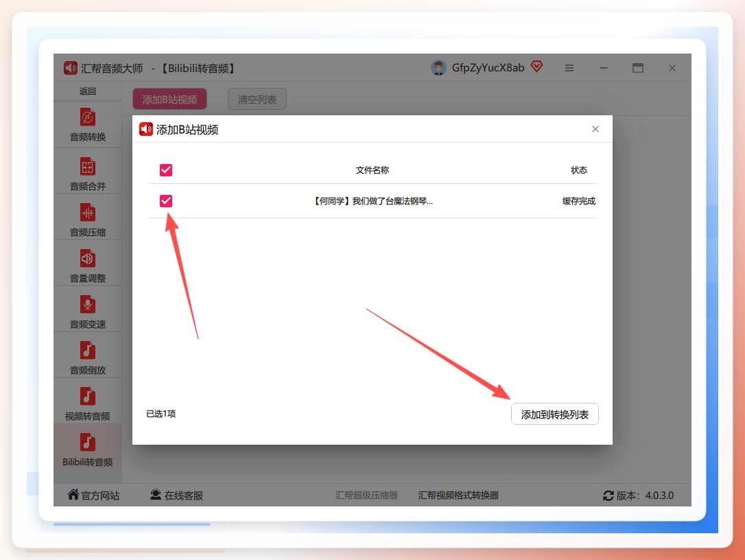Click the 在线客服 person icon

click(155, 495)
